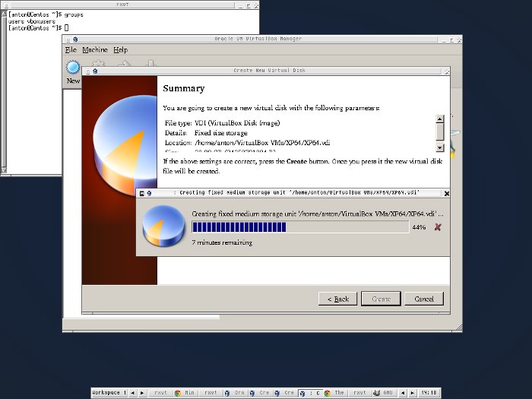Click the terminal prompt cursor in rxvt window
Image resolution: width=532 pixels, height=399 pixels.
coord(67,28)
